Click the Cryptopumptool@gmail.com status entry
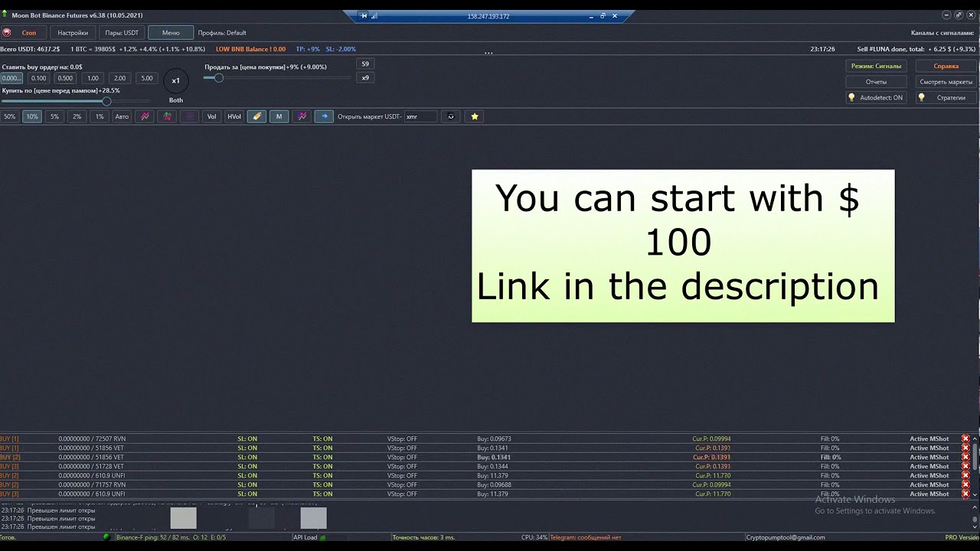This screenshot has width=980, height=551. (x=786, y=537)
